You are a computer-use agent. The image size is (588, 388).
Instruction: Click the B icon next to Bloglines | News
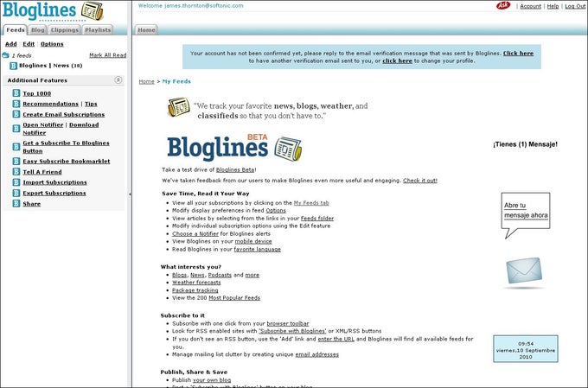(x=14, y=66)
